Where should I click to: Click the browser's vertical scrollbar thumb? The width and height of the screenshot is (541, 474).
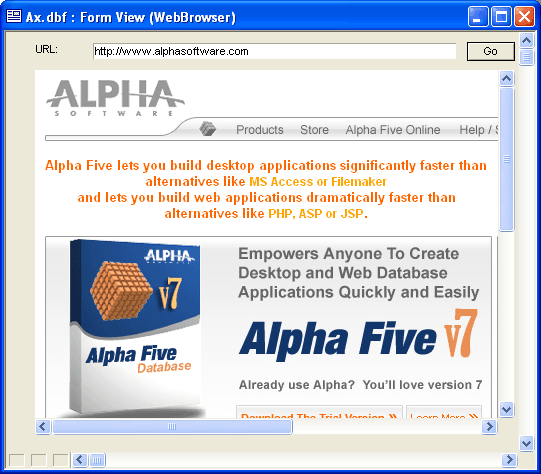coord(506,159)
